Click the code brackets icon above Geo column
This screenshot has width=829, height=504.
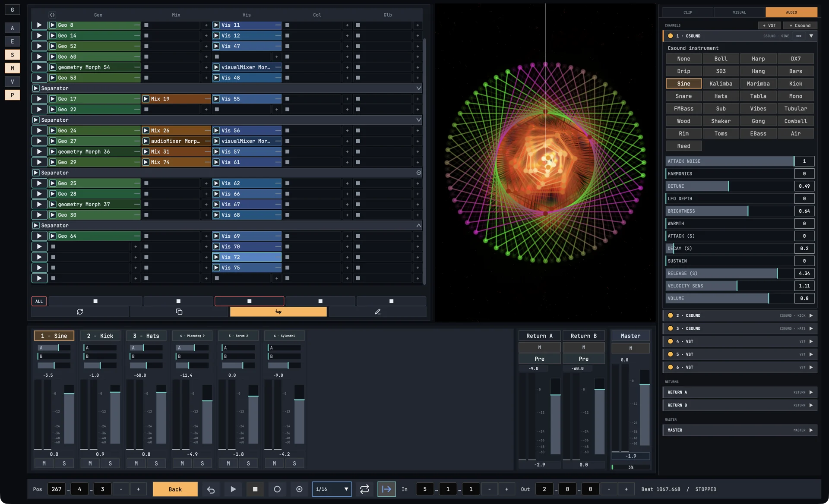point(52,15)
